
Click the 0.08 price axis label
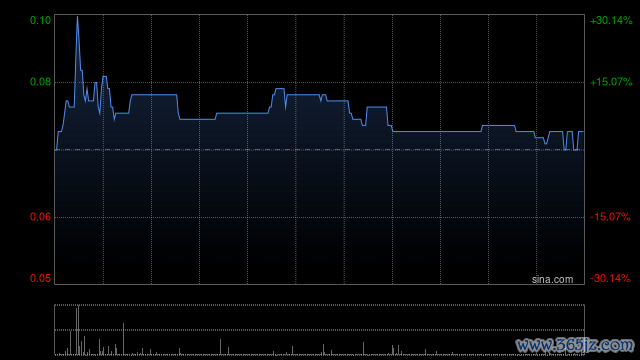pyautogui.click(x=40, y=82)
